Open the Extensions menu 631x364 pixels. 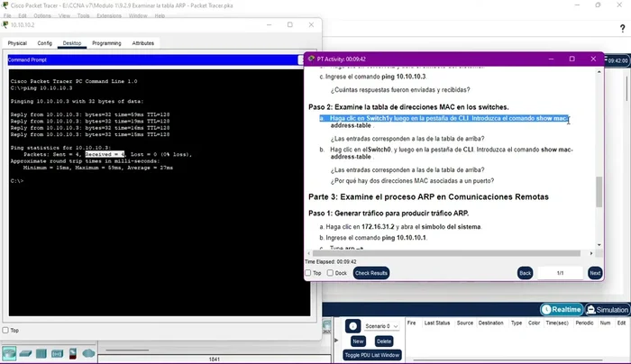(109, 15)
